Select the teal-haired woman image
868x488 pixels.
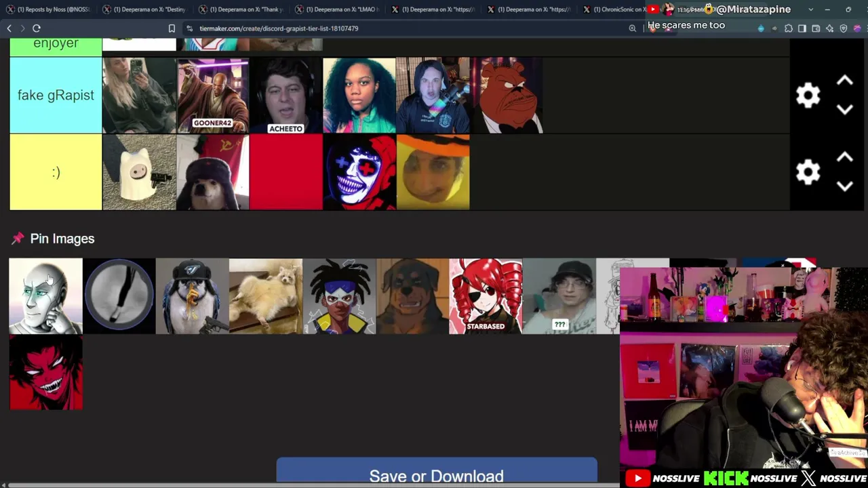click(359, 96)
